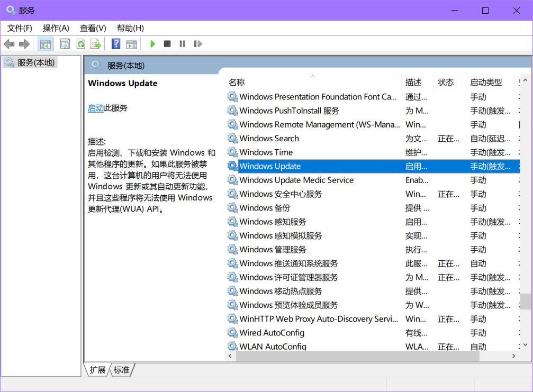This screenshot has width=533, height=392.
Task: Click 自动(延迟 startup type of Windows Search
Action: coord(490,139)
